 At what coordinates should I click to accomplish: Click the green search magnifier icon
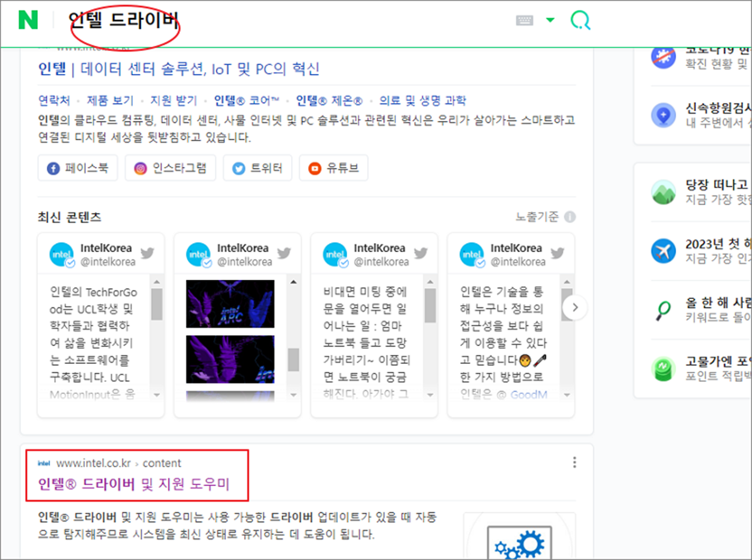581,20
